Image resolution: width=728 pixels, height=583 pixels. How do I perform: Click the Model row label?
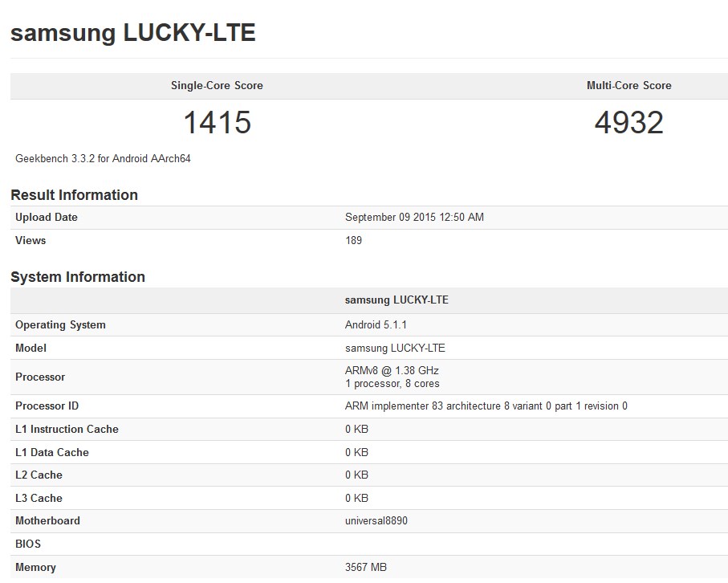click(x=31, y=348)
